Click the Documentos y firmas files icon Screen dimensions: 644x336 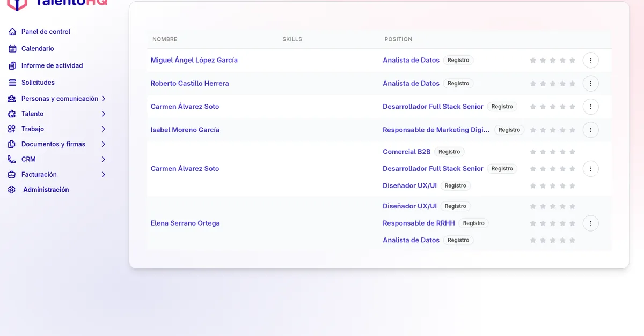(12, 144)
